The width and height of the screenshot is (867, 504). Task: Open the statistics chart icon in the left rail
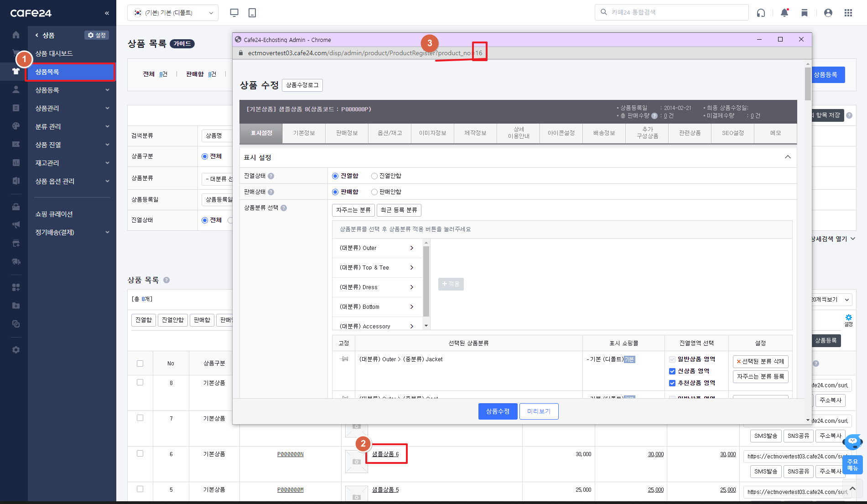point(16,162)
